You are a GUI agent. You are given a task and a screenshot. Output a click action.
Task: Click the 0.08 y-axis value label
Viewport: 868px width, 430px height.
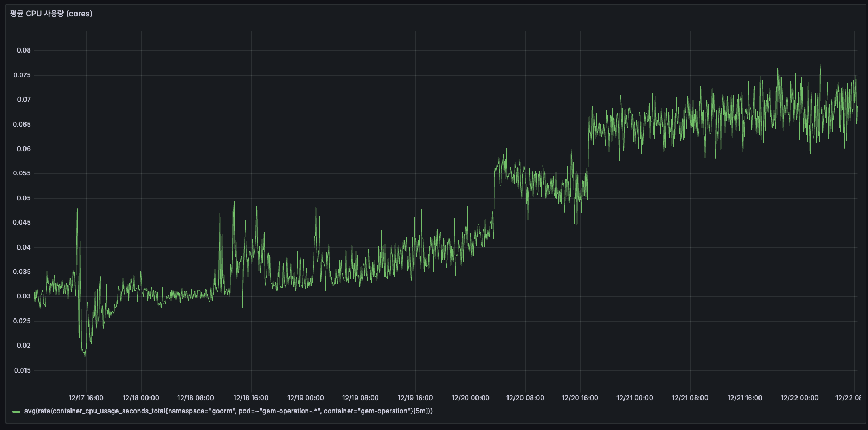point(24,50)
